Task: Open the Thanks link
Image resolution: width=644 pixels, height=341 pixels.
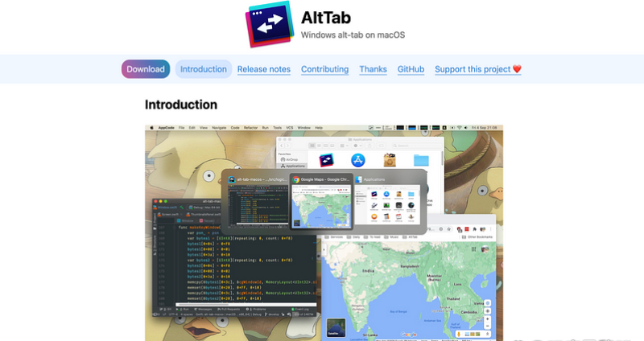Action: [x=373, y=69]
